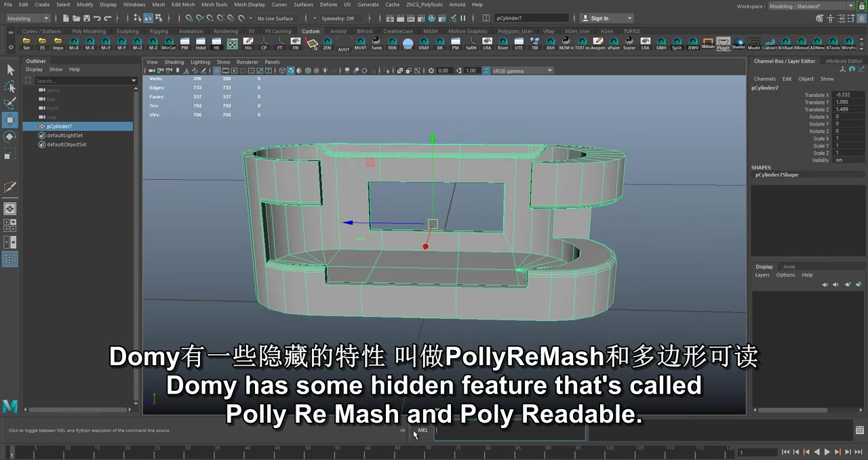The width and height of the screenshot is (868, 460).
Task: Switch to the Attribute Editor tab
Action: (x=843, y=60)
